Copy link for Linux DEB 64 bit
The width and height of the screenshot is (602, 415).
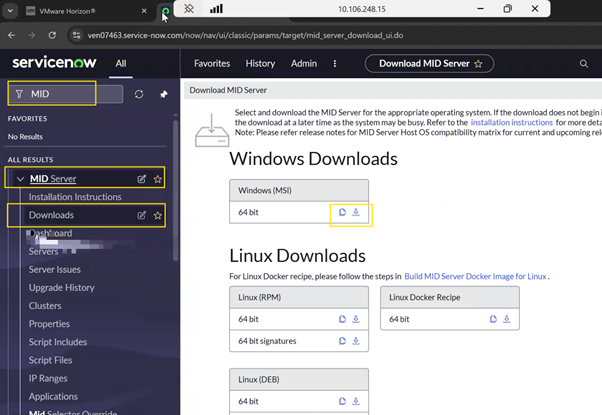coord(342,401)
